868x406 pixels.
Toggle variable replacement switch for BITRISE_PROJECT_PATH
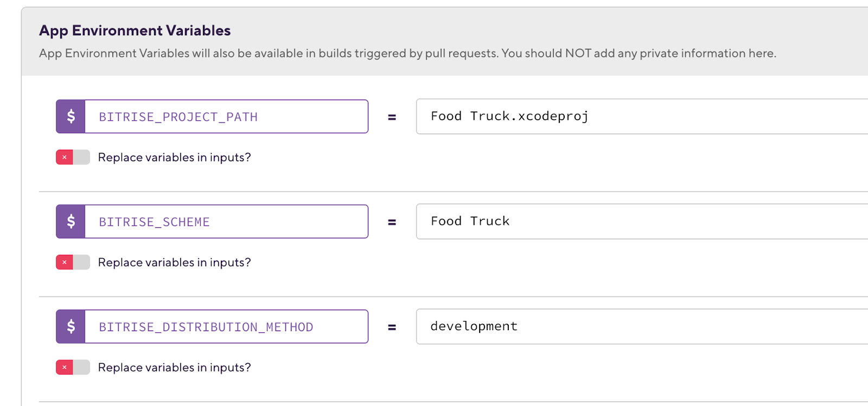[x=73, y=157]
